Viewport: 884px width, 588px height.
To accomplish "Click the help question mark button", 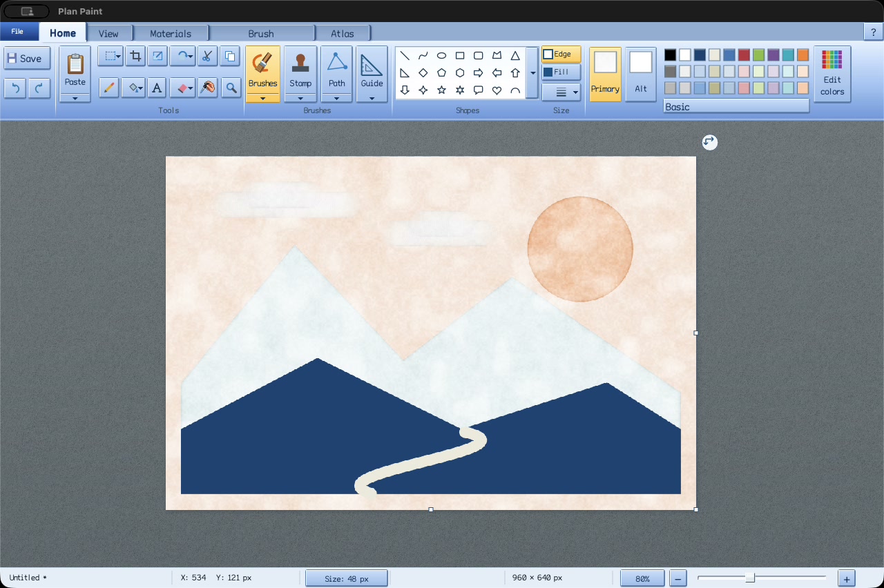I will [x=873, y=32].
